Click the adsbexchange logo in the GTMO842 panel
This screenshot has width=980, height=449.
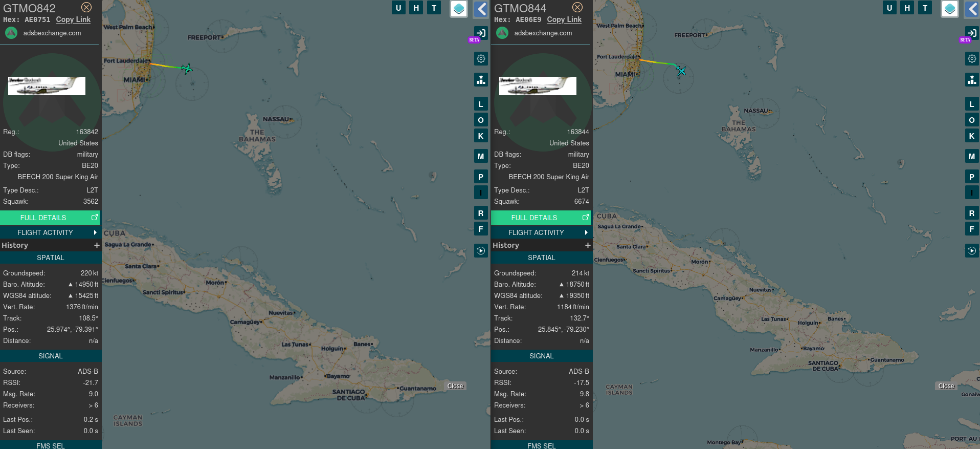[x=11, y=33]
